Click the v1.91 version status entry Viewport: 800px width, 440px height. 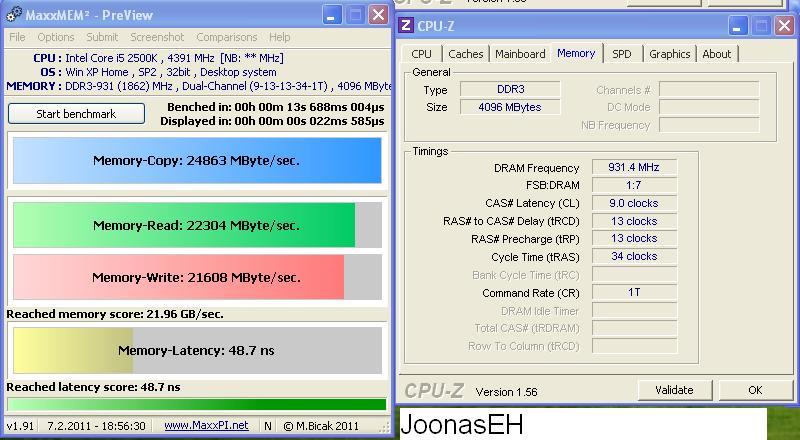click(20, 426)
